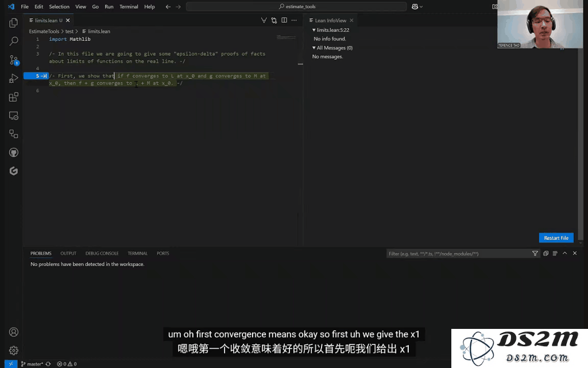Open the Selection menu
Screen dimensions: 588x368
pos(59,6)
